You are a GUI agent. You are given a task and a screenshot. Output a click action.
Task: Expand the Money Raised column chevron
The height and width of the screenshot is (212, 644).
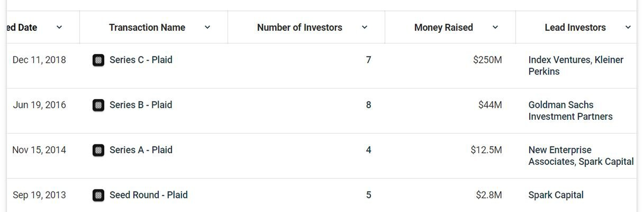pos(495,28)
